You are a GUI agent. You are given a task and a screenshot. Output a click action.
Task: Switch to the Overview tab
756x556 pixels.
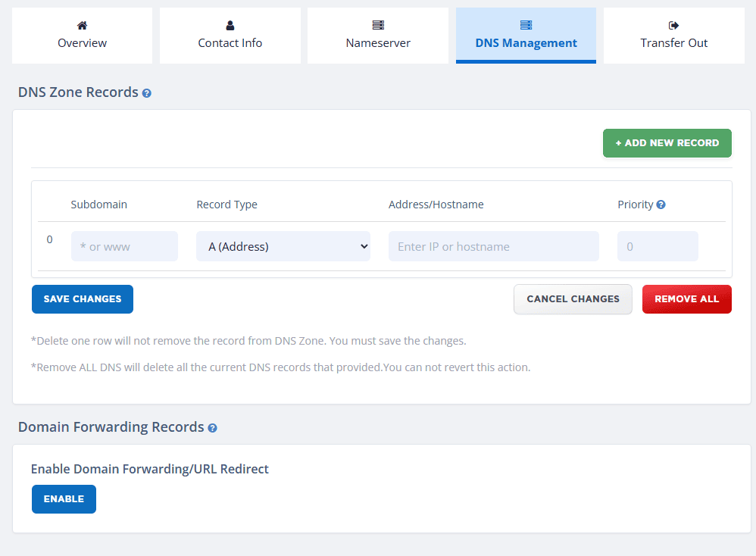pyautogui.click(x=82, y=35)
